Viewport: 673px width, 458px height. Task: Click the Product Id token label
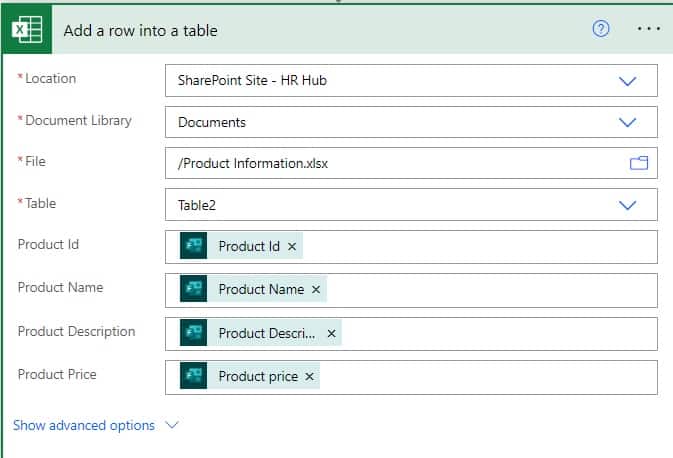click(x=249, y=246)
